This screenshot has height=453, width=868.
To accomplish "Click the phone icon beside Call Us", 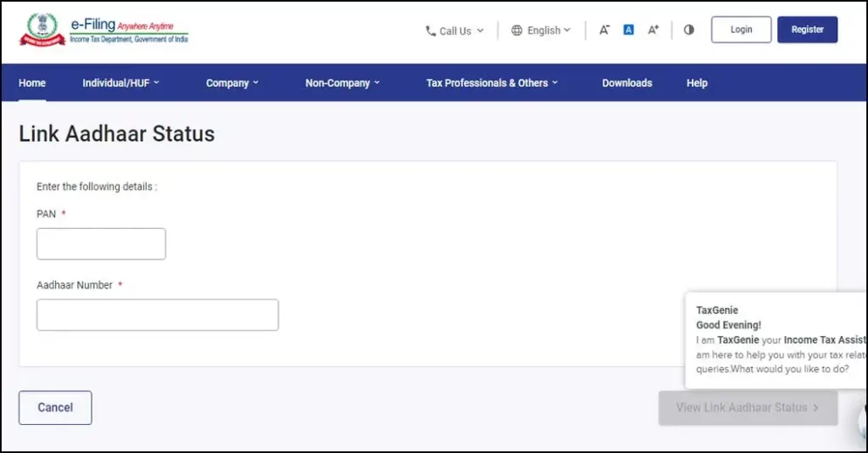I will point(431,31).
